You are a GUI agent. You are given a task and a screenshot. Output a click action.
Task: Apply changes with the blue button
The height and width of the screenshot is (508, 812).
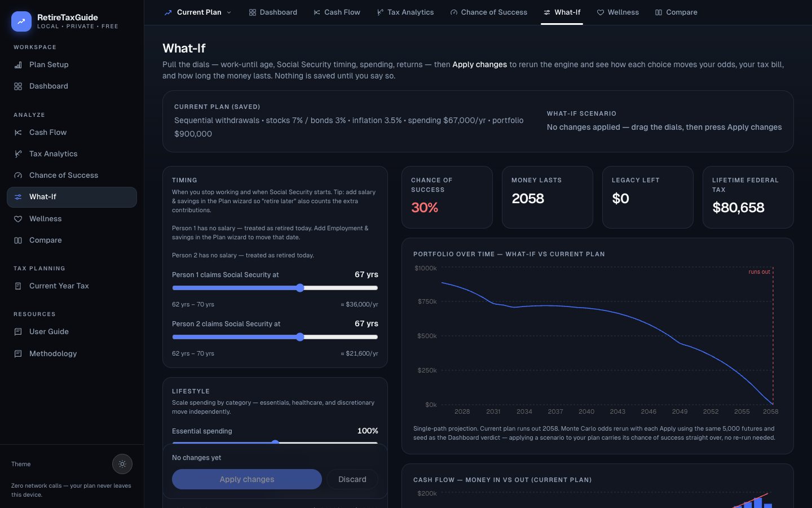click(x=247, y=479)
